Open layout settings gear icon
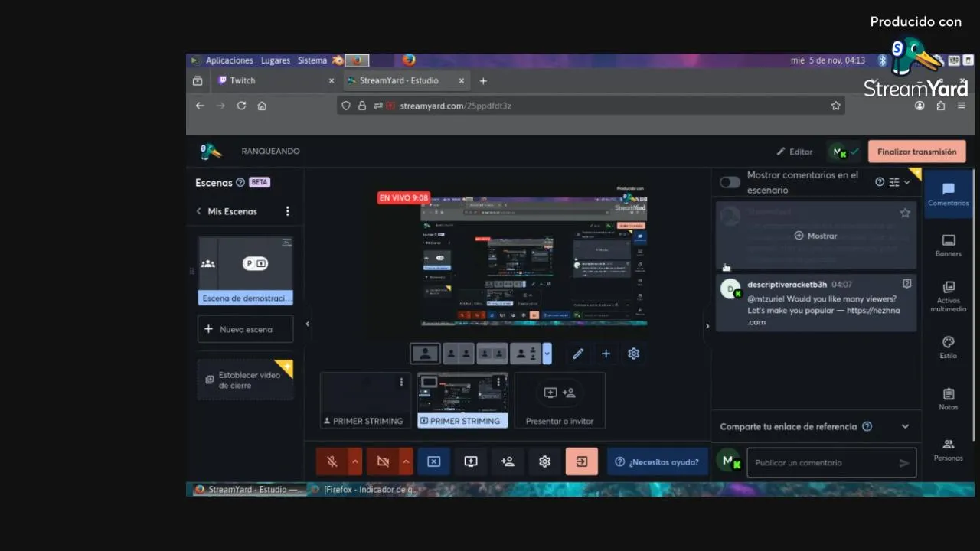This screenshot has width=980, height=551. (633, 354)
